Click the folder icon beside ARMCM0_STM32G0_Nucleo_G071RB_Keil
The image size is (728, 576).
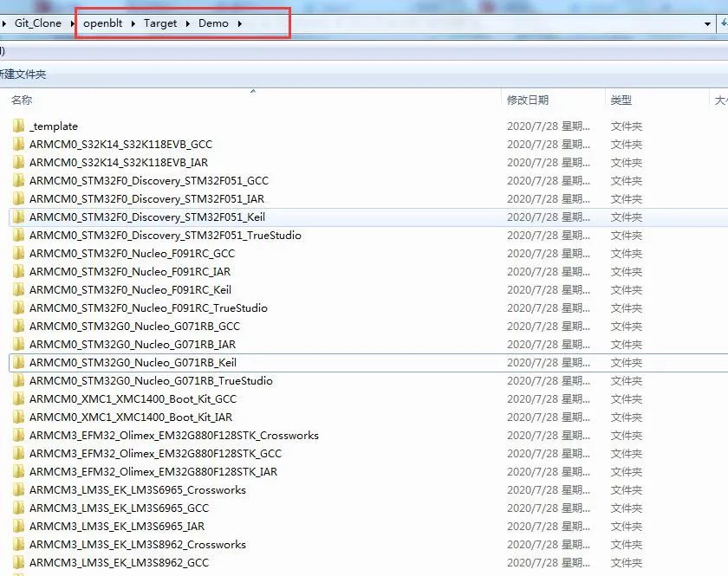pos(19,362)
